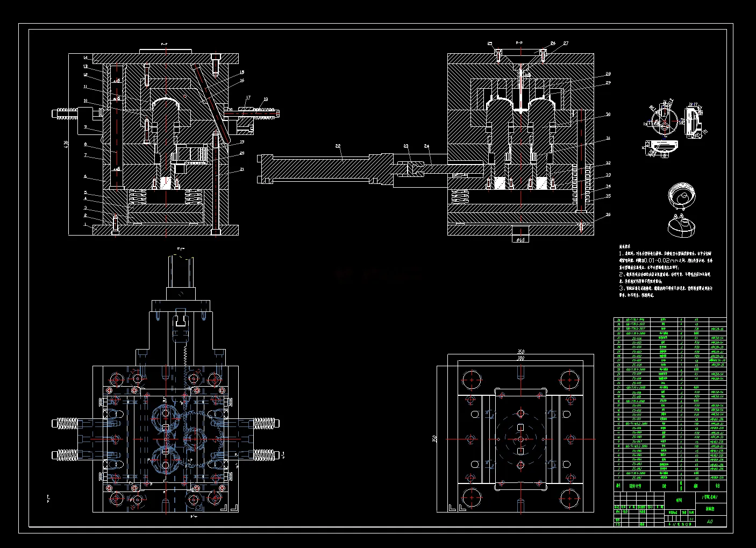Select part balloon number 29

click(608, 82)
